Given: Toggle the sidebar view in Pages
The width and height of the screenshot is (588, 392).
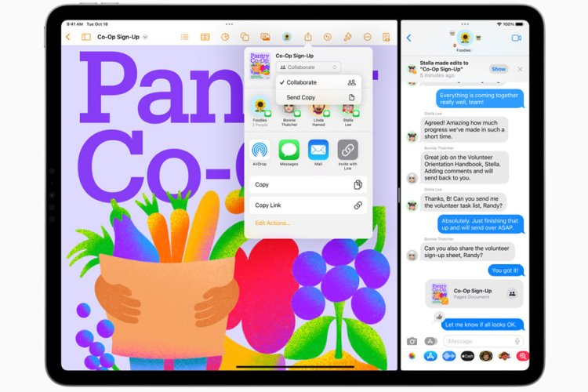Looking at the screenshot, I should [x=86, y=37].
